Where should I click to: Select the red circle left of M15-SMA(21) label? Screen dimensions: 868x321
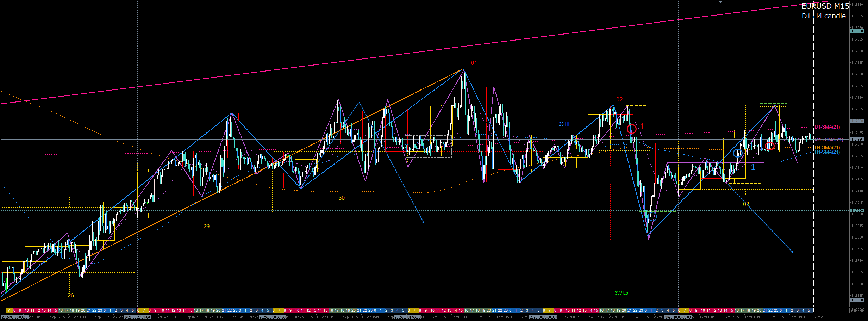(x=770, y=146)
